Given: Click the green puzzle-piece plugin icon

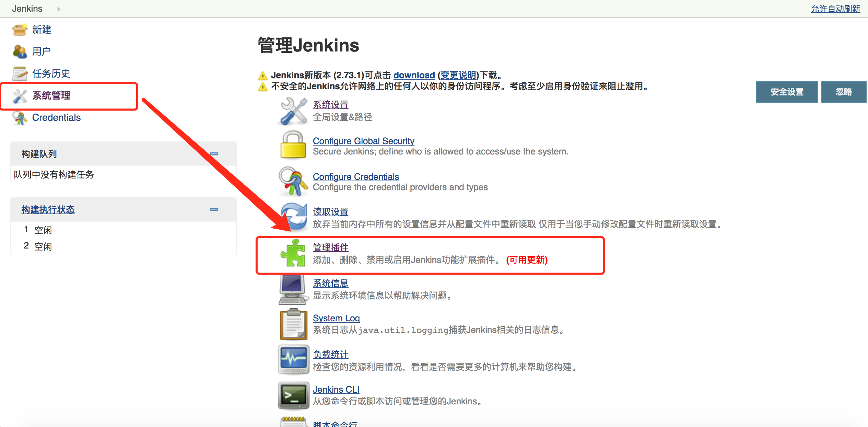Looking at the screenshot, I should click(293, 253).
